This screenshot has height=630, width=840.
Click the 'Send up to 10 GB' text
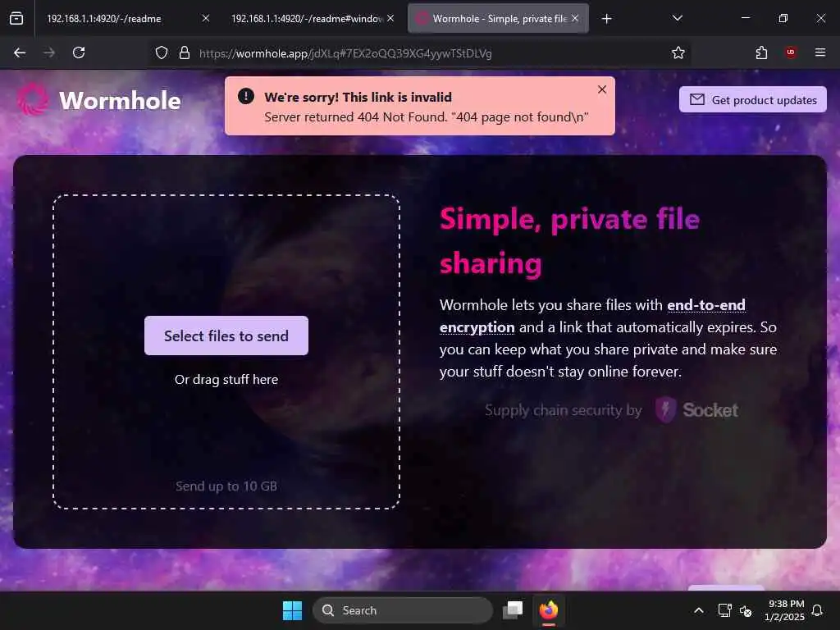coord(226,486)
